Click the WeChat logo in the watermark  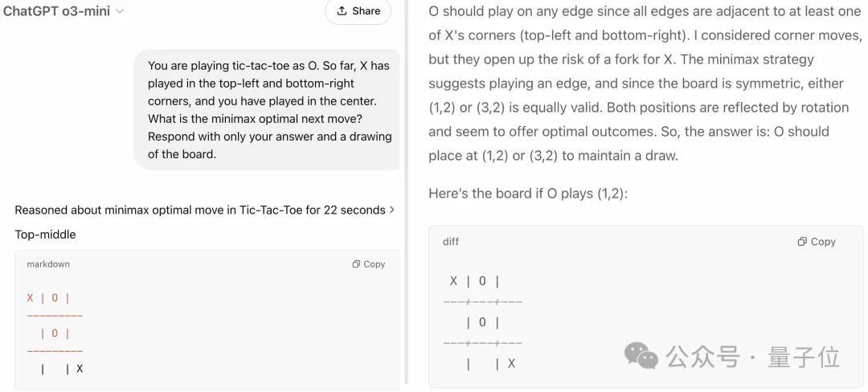coord(641,357)
